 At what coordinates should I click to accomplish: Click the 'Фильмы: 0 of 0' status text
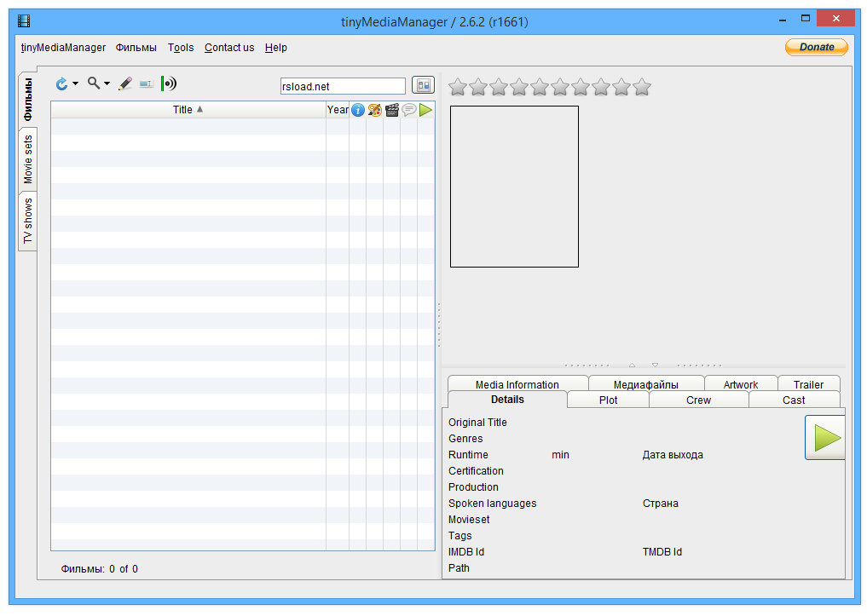pos(100,568)
